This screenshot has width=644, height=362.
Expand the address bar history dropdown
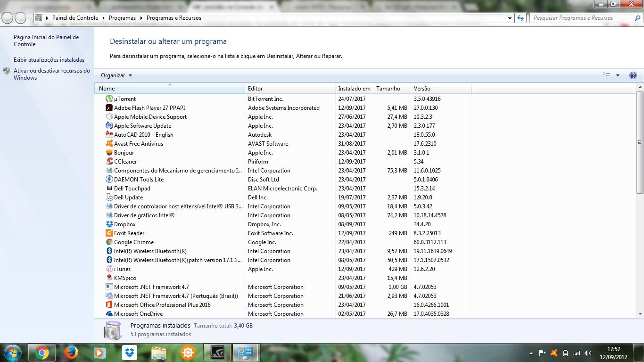click(510, 18)
